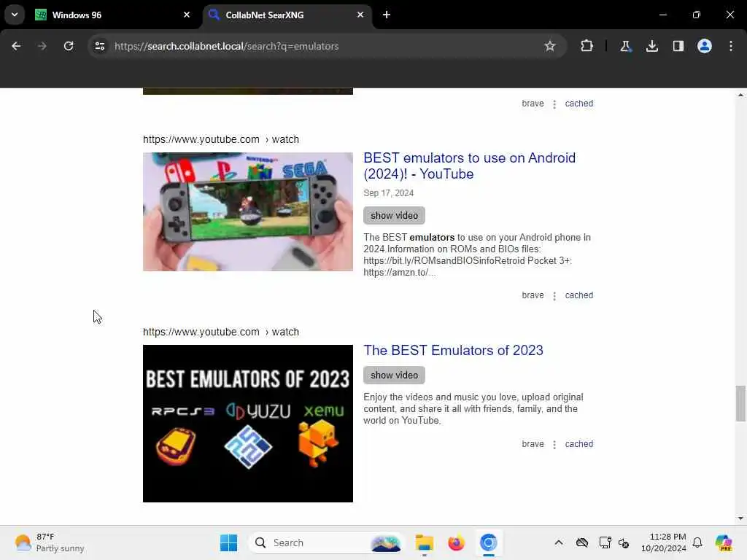Toggle the browser side panel
Viewport: 747px width, 560px height.
click(x=678, y=46)
